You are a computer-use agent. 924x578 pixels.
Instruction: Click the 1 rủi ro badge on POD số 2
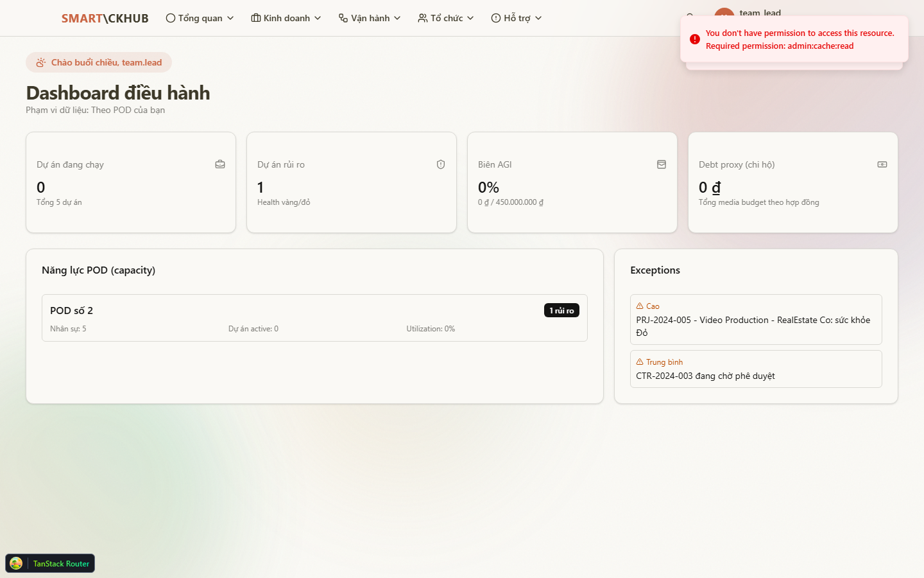click(x=561, y=310)
